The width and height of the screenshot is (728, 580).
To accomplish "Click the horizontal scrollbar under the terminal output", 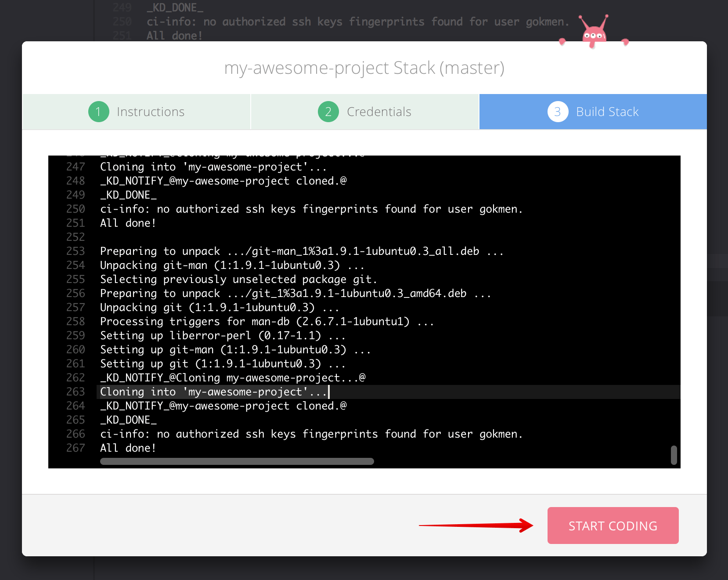I will (237, 461).
